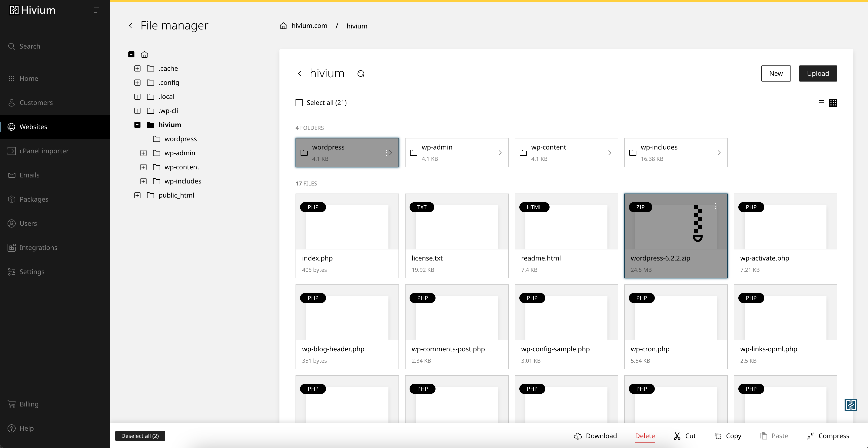Click the home icon in folder tree
Screen dimensions: 868x448
click(144, 55)
